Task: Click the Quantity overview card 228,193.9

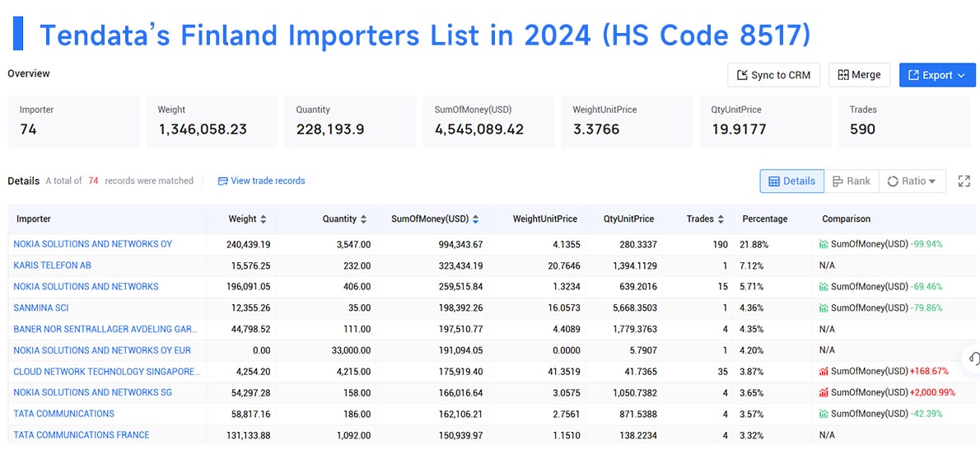Action: (350, 121)
